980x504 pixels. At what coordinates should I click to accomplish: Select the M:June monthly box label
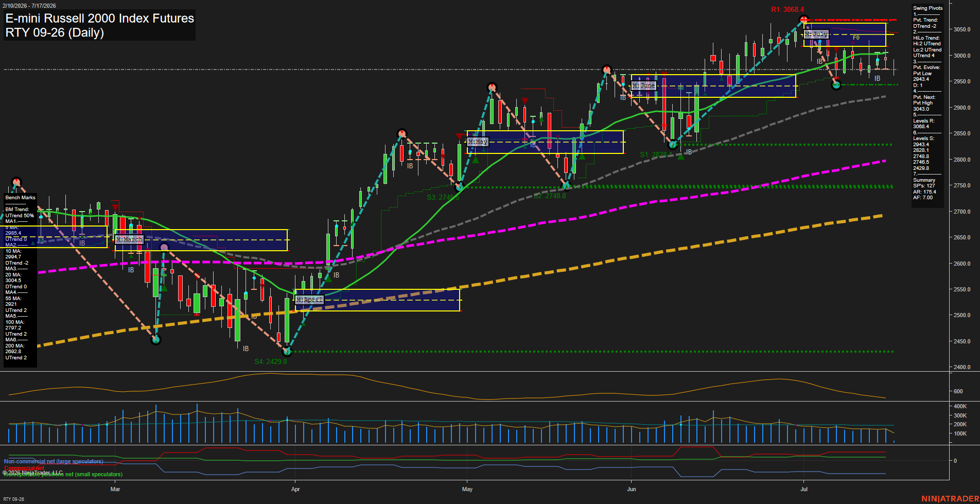point(644,85)
